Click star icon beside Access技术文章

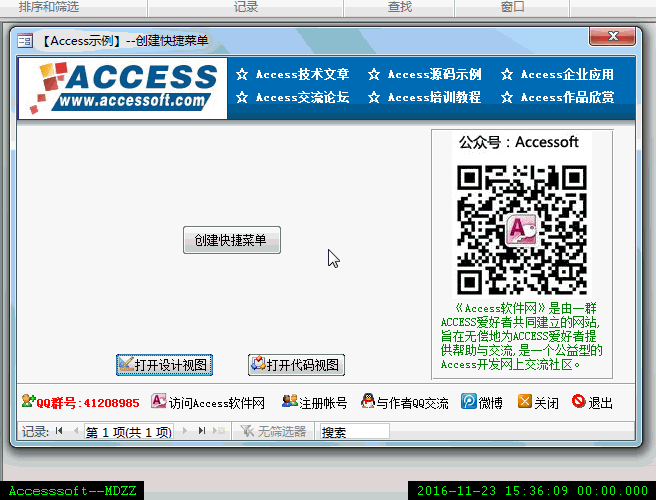(x=242, y=74)
